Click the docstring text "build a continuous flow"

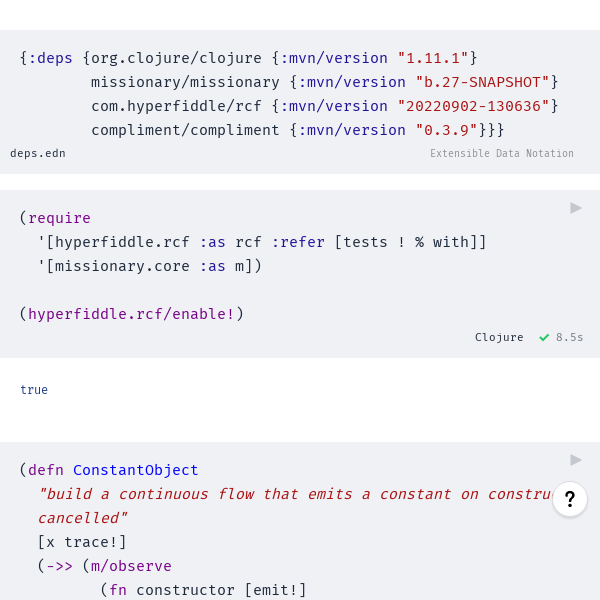tap(146, 494)
